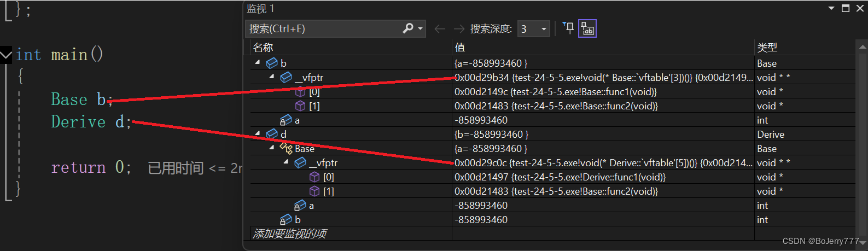868x251 pixels.
Task: Open the Watch 1 window options dropdown
Action: [x=831, y=8]
